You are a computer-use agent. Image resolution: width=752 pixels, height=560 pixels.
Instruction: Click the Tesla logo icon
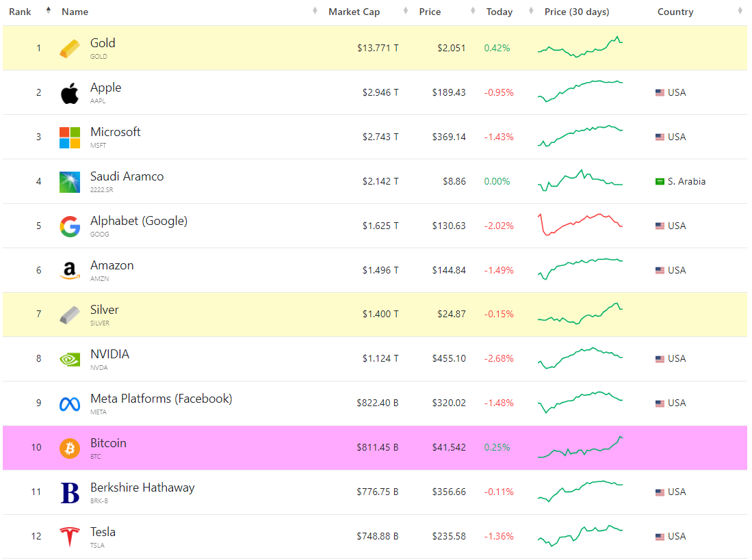pyautogui.click(x=70, y=537)
